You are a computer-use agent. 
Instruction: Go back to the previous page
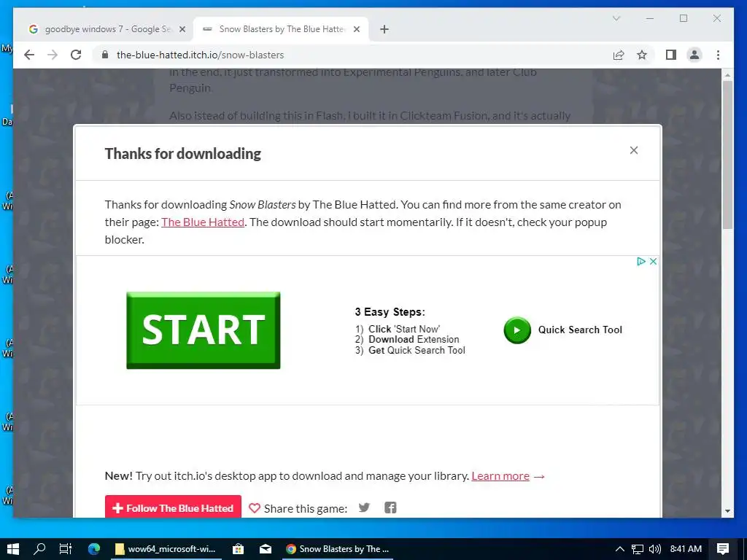click(x=29, y=55)
